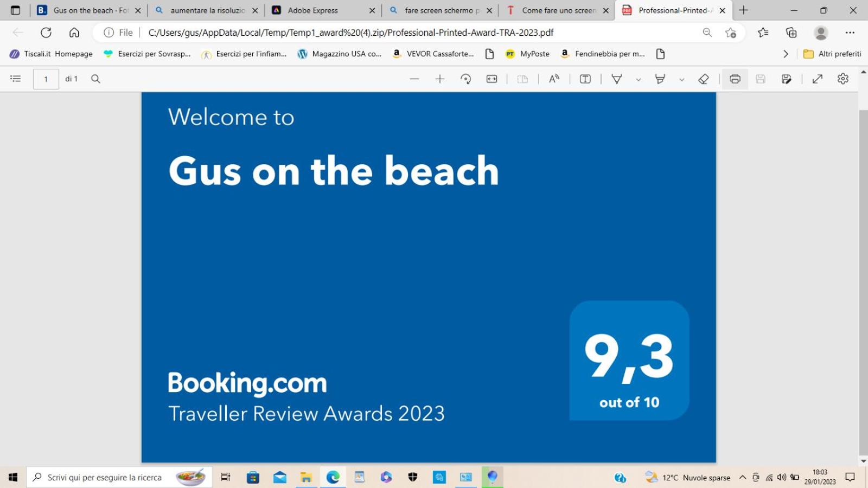This screenshot has width=868, height=488.
Task: Select the Erase tool
Action: [x=704, y=79]
